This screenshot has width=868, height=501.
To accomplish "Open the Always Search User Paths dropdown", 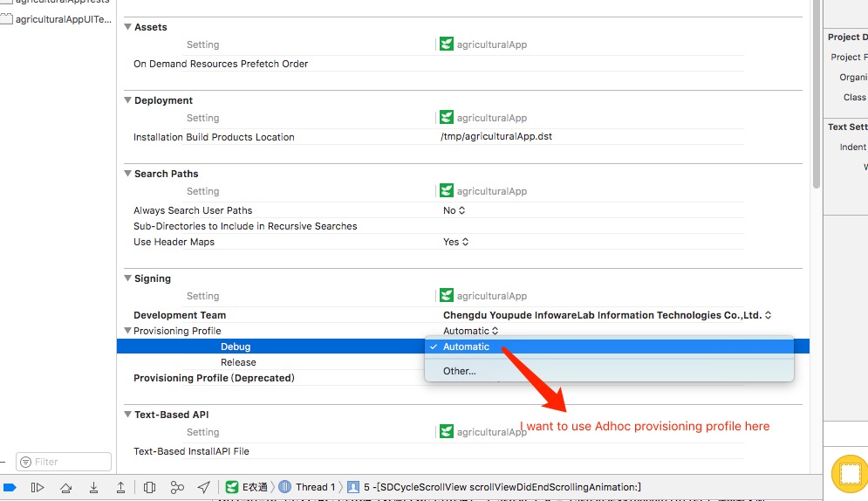I will point(454,210).
